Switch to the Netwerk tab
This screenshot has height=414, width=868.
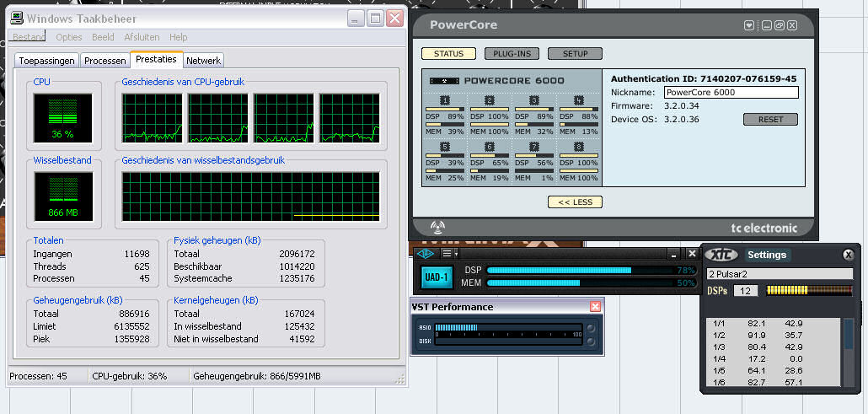pos(203,61)
